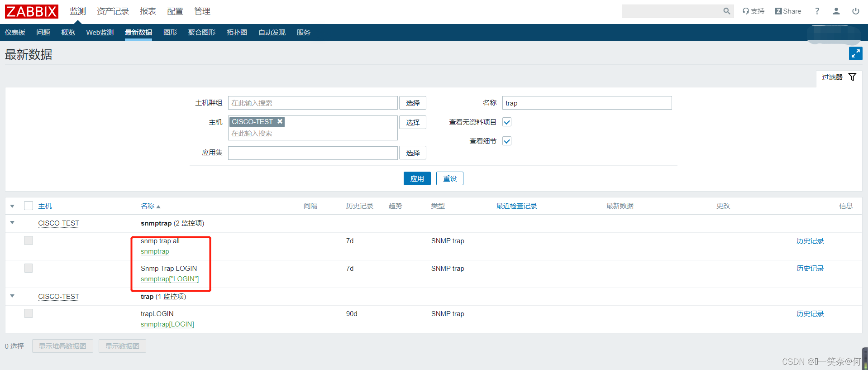Open CISCO-TEST host link in trap group

(x=58, y=297)
